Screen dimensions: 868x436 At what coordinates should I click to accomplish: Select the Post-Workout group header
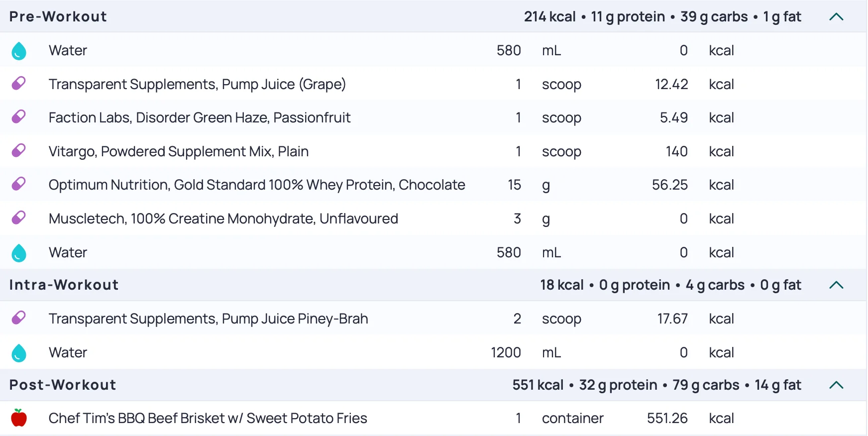coord(63,385)
